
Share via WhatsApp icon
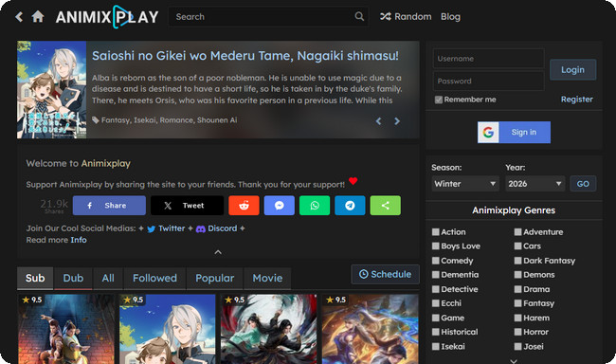[315, 205]
